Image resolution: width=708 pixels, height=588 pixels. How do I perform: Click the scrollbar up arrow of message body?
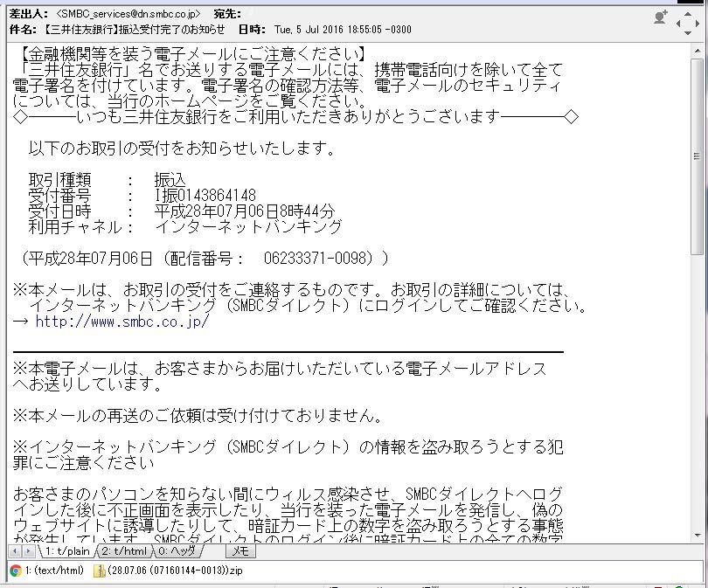point(698,51)
